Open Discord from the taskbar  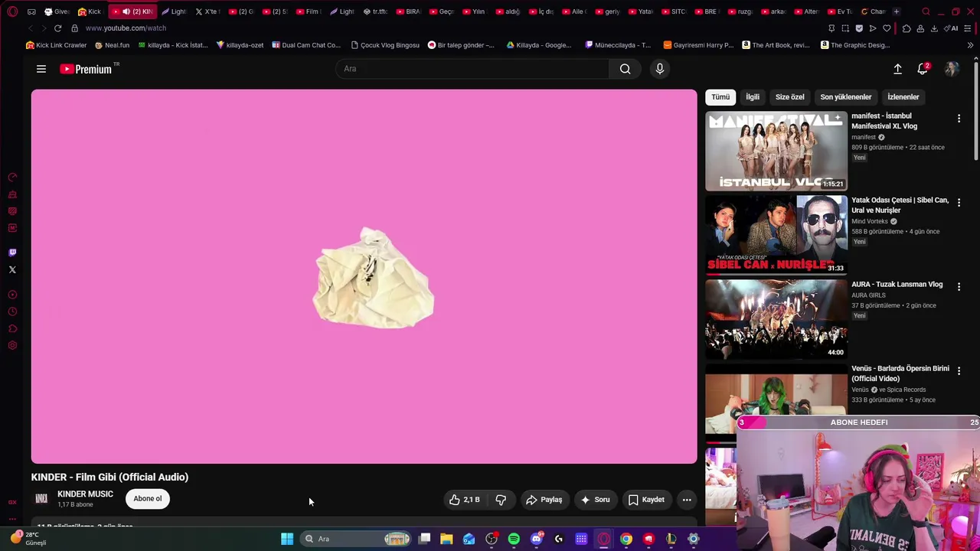click(x=537, y=539)
